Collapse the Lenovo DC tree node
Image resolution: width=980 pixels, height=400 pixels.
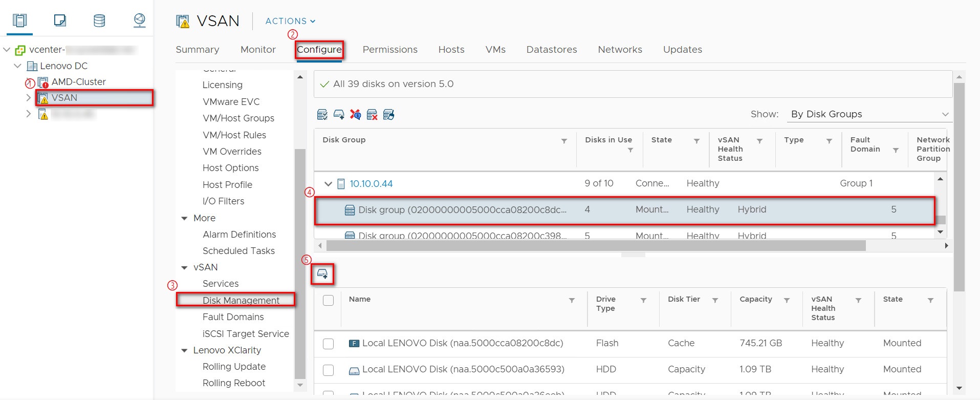point(17,66)
